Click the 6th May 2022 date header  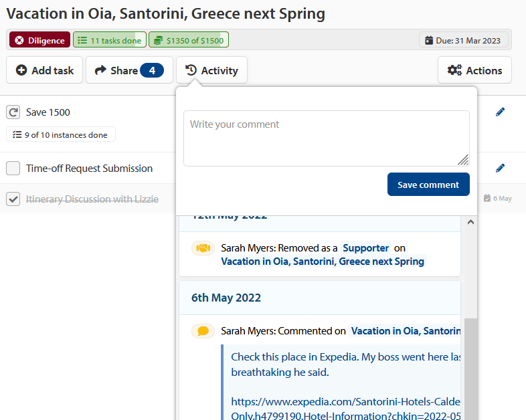point(226,298)
